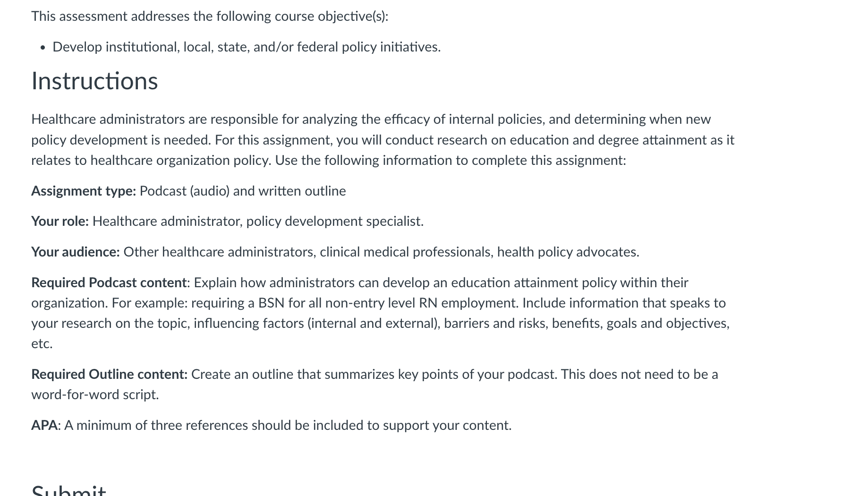Click the text 'health policy advocates'
Screen dimensions: 868x496
pyautogui.click(x=567, y=252)
